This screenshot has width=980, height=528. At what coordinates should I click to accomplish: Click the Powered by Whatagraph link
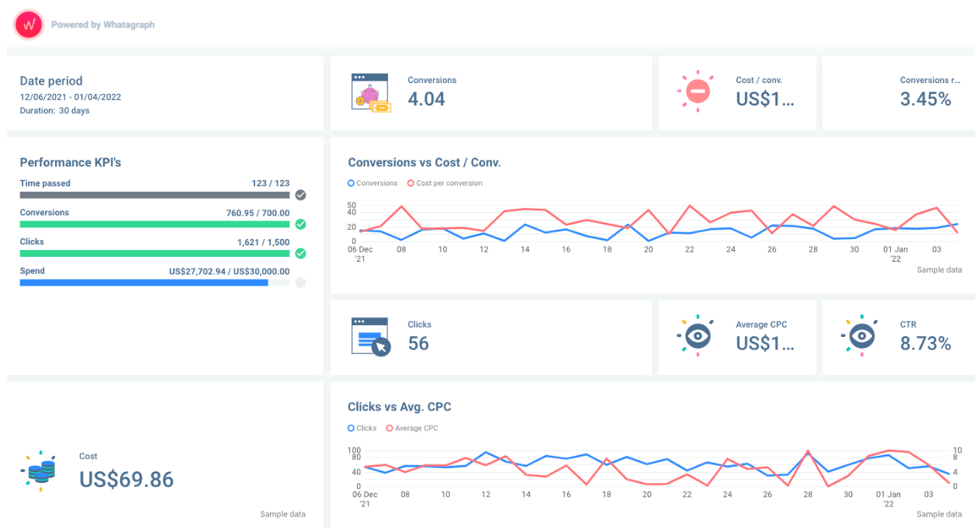(102, 24)
